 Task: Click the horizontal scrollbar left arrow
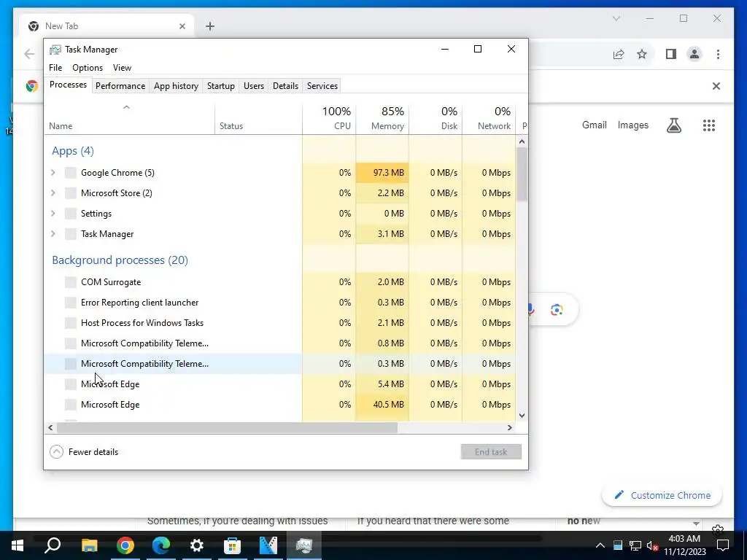click(x=50, y=427)
